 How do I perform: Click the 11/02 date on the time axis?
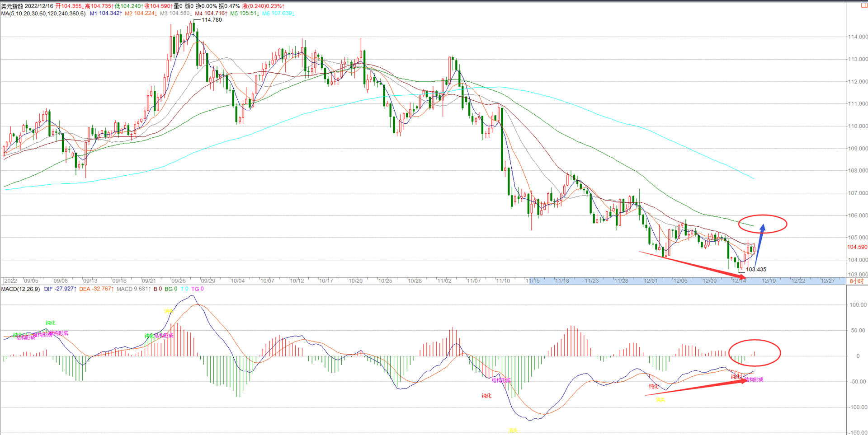[x=444, y=281]
